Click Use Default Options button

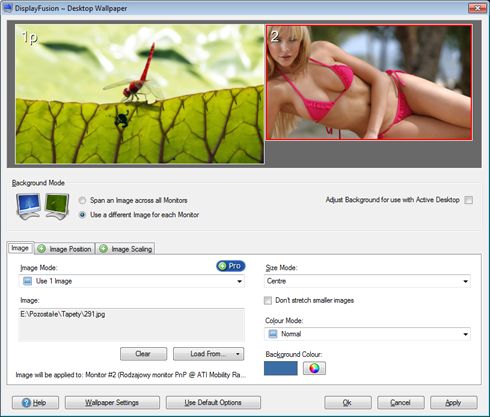[x=213, y=403]
